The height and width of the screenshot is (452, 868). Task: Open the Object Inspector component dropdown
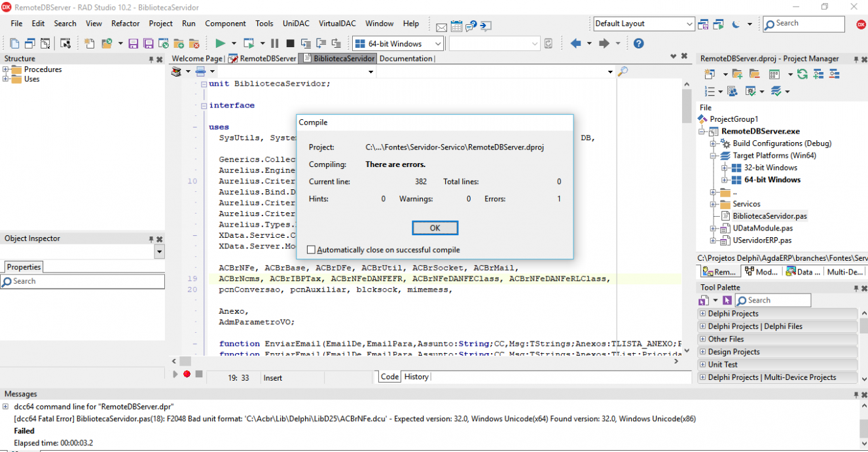pyautogui.click(x=159, y=252)
